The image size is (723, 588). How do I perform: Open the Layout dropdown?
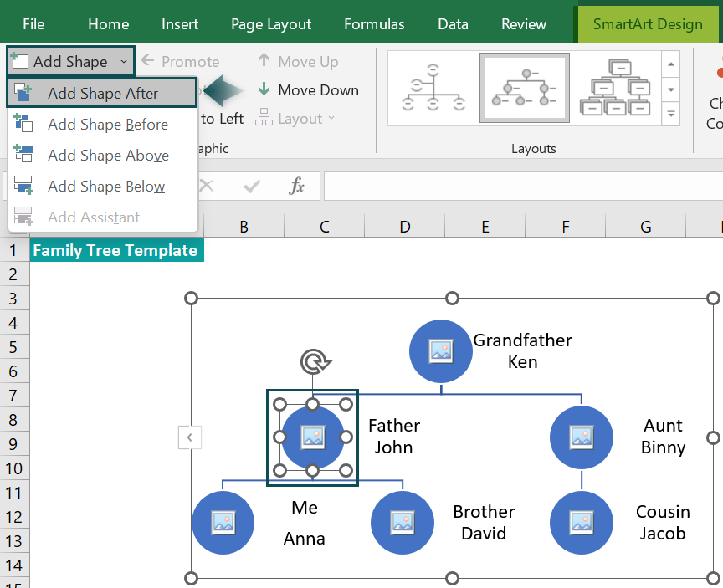click(295, 119)
